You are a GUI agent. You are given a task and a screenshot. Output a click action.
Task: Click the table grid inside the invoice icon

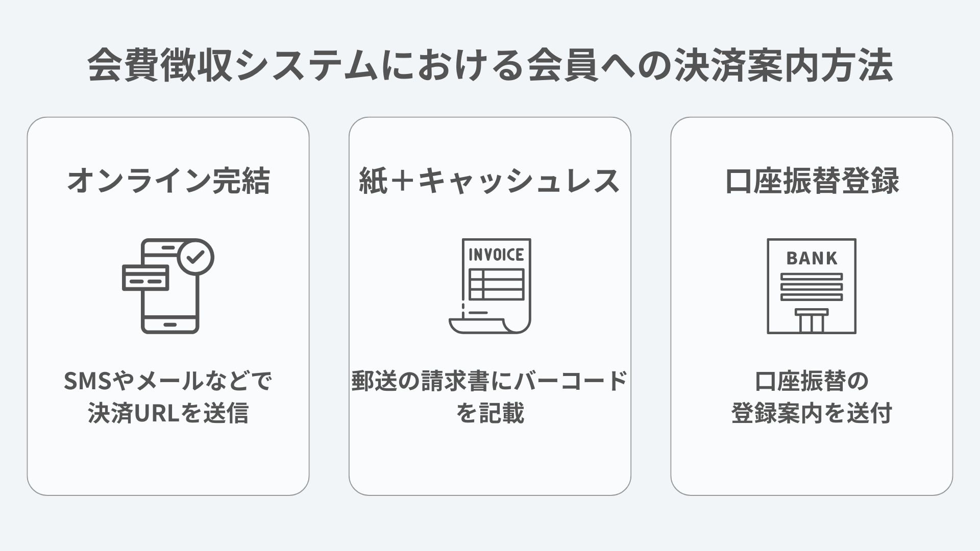496,285
